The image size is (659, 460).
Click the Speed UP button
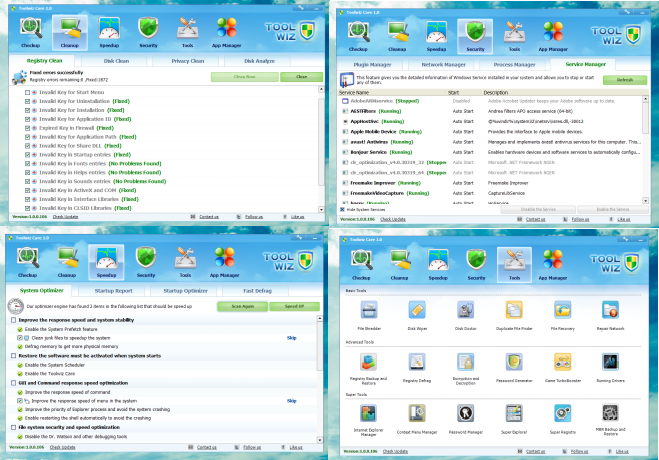(x=294, y=307)
